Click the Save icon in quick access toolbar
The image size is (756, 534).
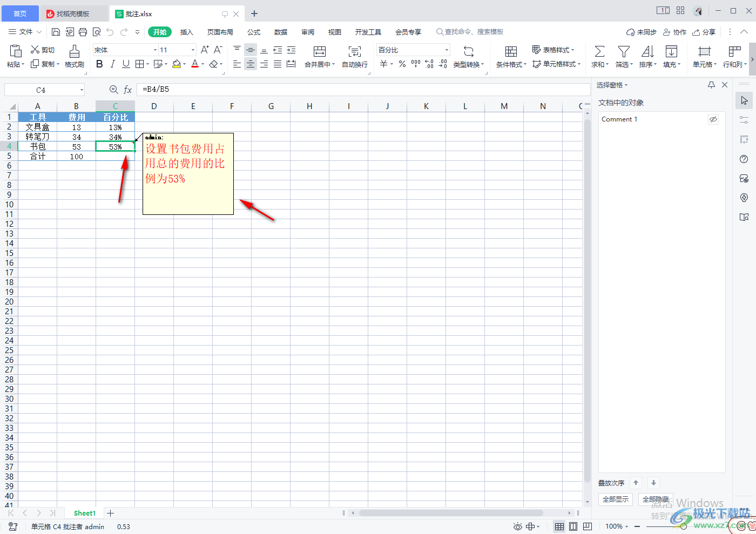(56, 32)
